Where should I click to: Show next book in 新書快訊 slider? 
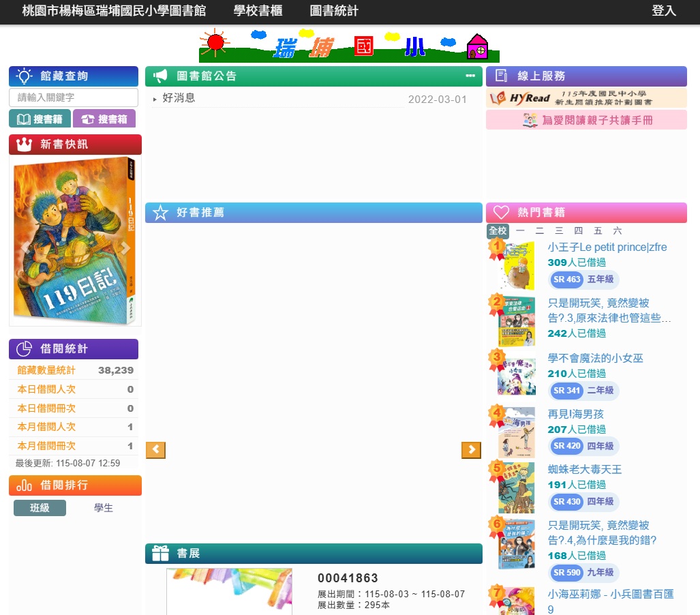(125, 248)
